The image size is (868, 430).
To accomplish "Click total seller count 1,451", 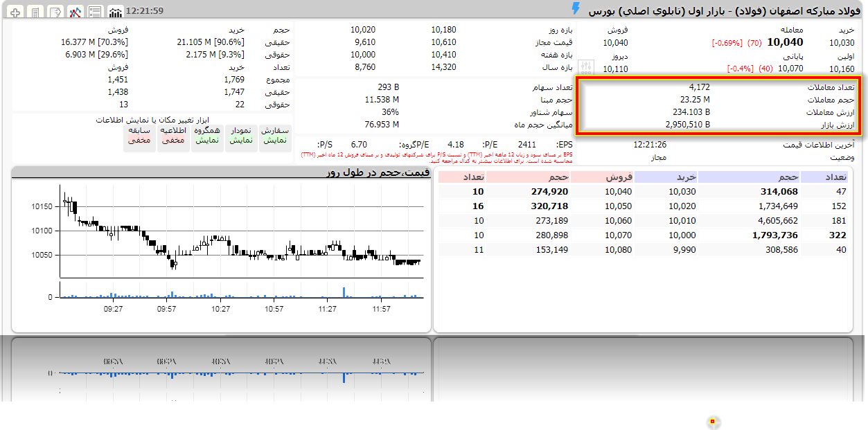I will pos(118,80).
